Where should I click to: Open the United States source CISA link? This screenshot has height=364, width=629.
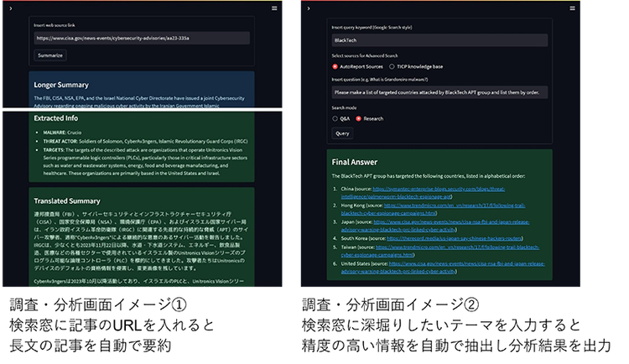(443, 268)
